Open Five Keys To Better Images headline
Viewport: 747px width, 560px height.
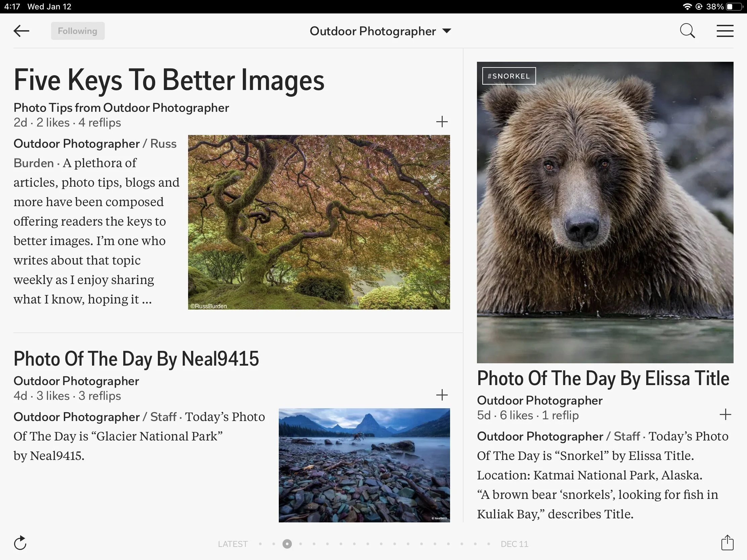click(169, 80)
